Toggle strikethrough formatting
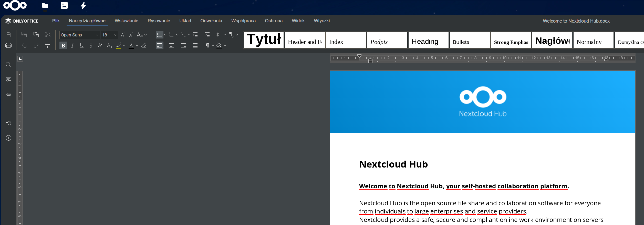 point(91,45)
